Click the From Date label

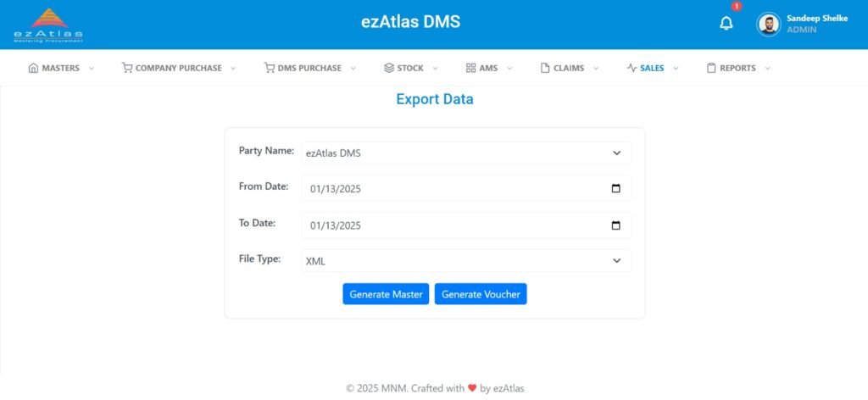click(x=264, y=186)
